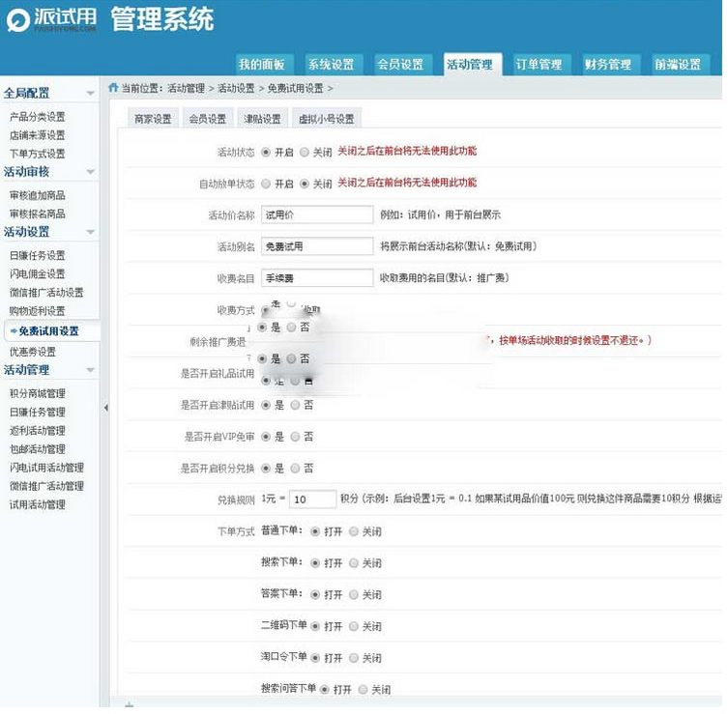Click the 兑换规则 points input box

pos(312,500)
